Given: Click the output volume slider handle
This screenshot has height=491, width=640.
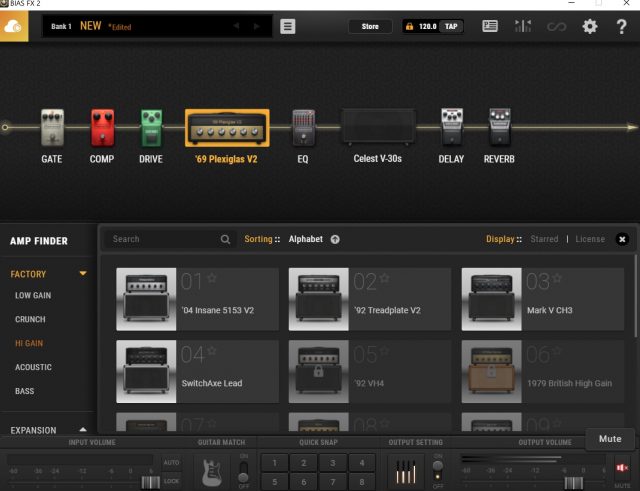Looking at the screenshot, I should 574,483.
